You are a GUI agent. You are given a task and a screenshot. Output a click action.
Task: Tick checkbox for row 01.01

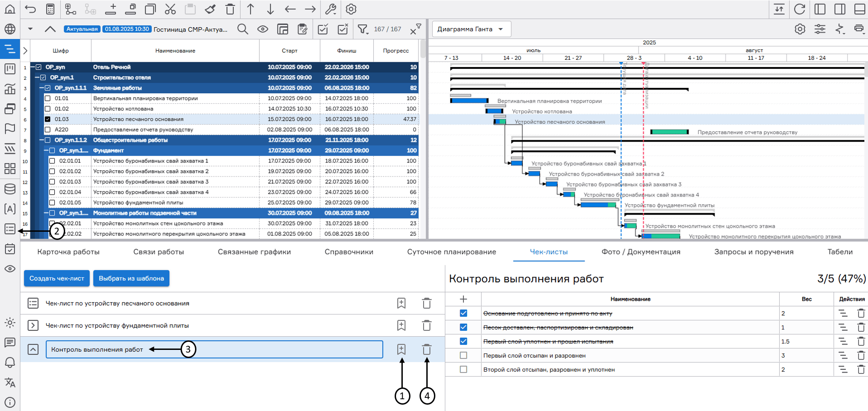(x=48, y=98)
